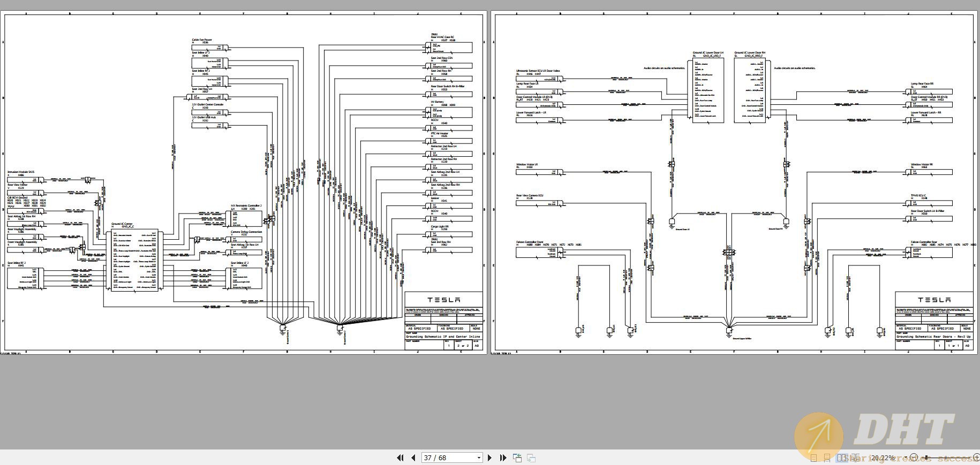The width and height of the screenshot is (980, 465).
Task: Open the page number dropdown arrow
Action: point(479,458)
